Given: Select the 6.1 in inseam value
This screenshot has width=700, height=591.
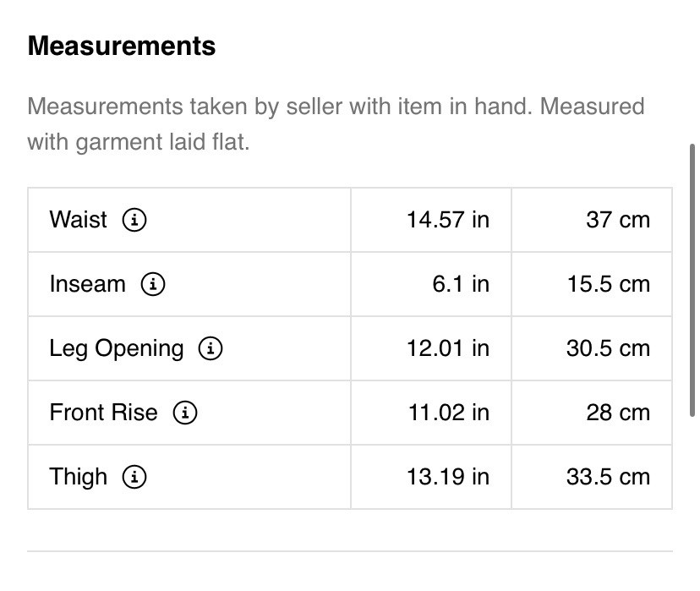Looking at the screenshot, I should point(461,284).
